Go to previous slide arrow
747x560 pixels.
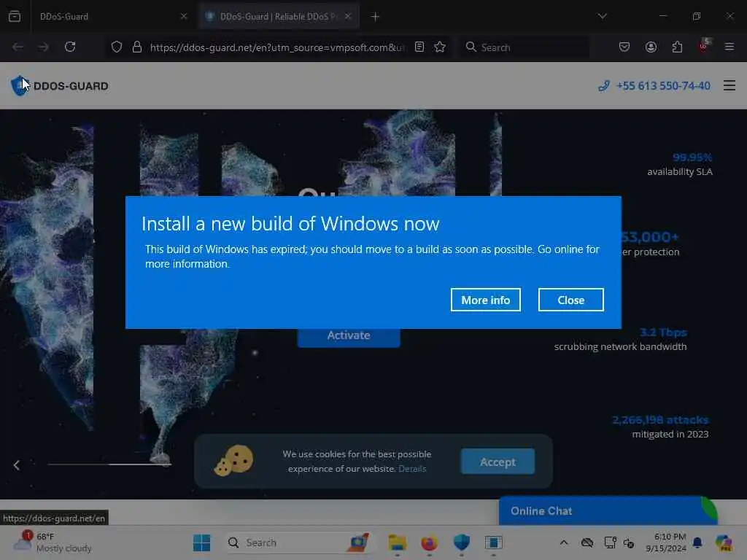[17, 465]
